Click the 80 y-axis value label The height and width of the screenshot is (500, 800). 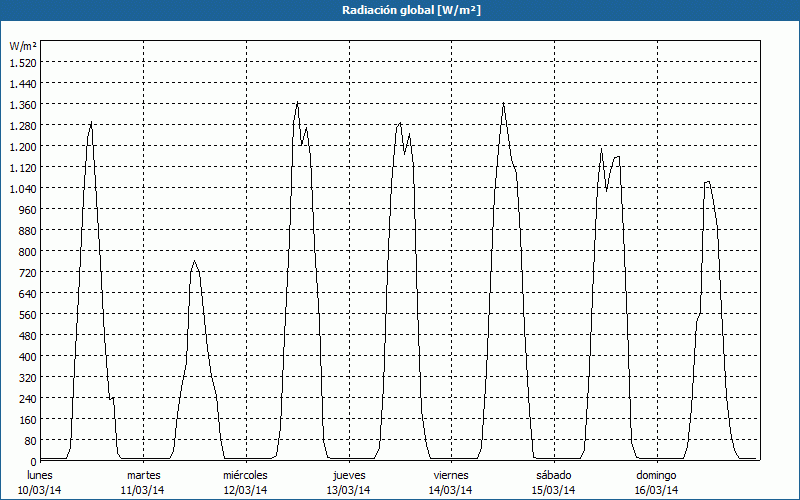coord(29,440)
